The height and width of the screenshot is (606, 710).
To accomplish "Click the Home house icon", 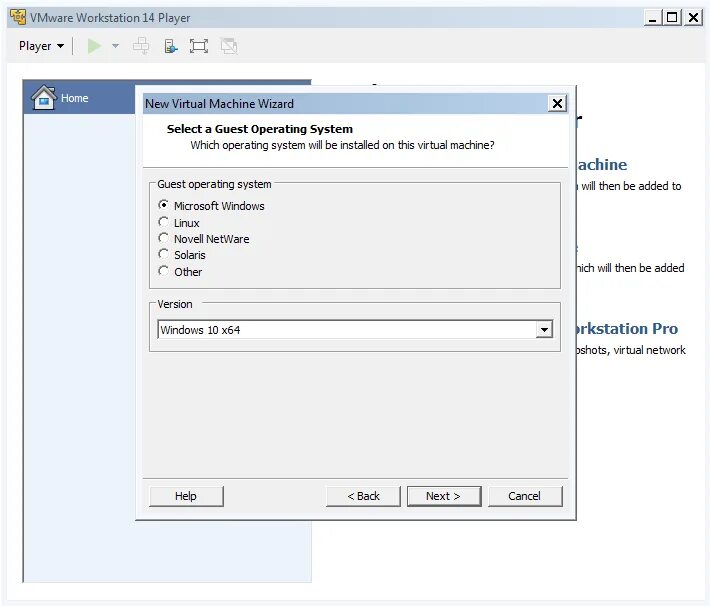I will point(43,97).
